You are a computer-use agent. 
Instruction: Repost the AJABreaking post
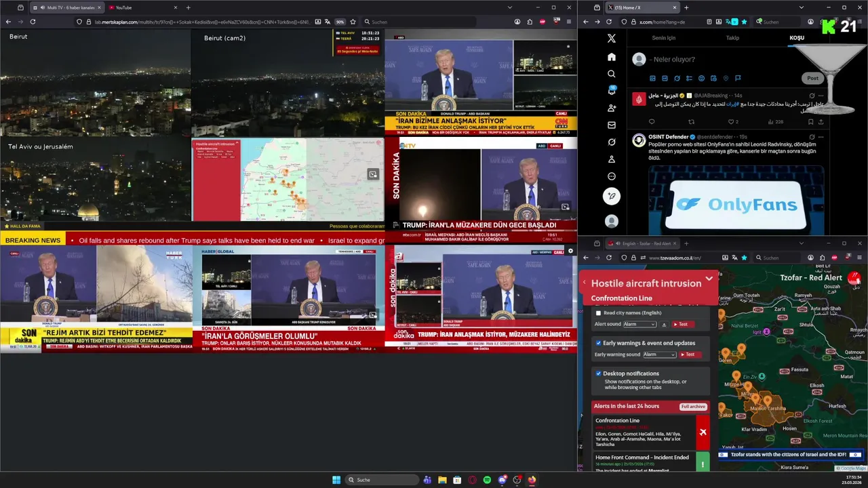692,122
